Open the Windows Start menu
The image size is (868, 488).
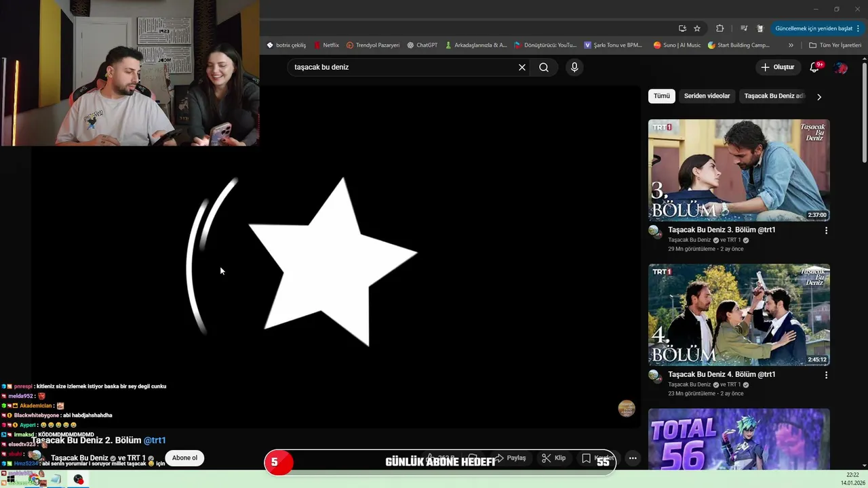tap(10, 479)
